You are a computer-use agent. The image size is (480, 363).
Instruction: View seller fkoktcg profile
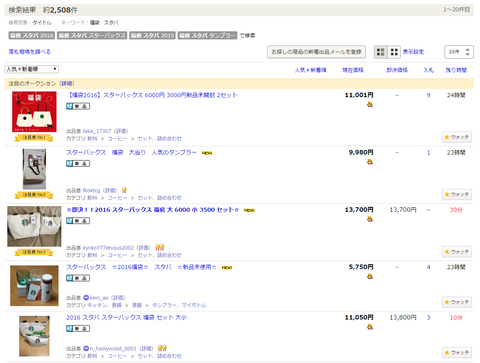91,190
